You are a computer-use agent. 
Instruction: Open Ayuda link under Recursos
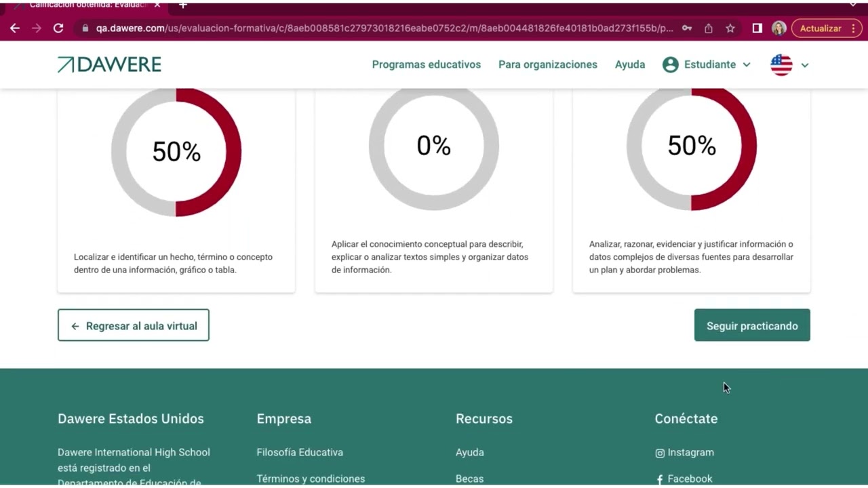point(470,452)
